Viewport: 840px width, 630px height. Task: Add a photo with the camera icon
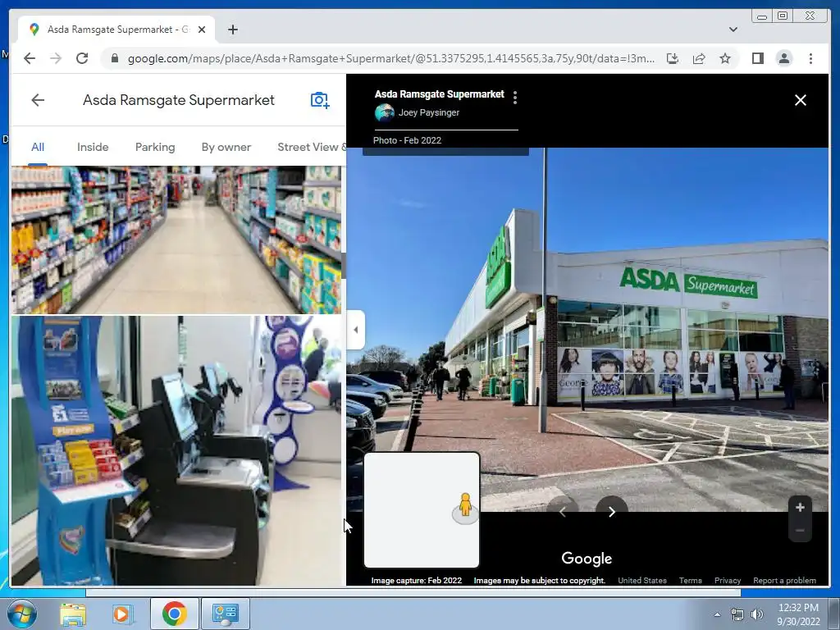click(x=320, y=100)
